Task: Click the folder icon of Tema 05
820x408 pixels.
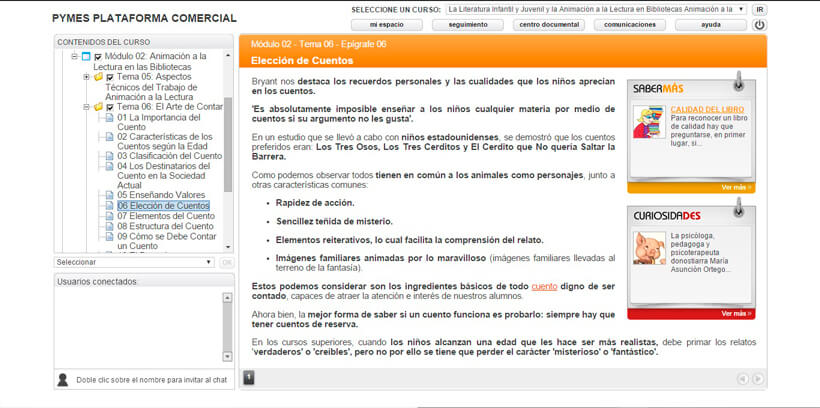Action: tap(98, 77)
